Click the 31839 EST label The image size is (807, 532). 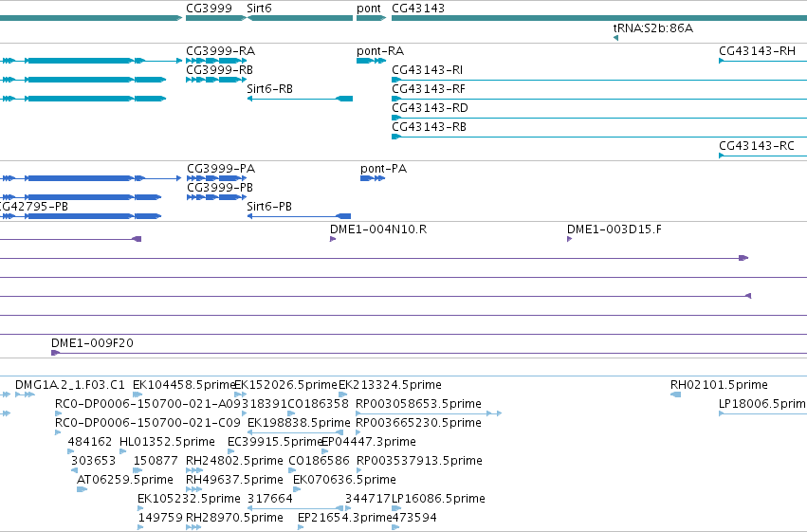point(264,404)
